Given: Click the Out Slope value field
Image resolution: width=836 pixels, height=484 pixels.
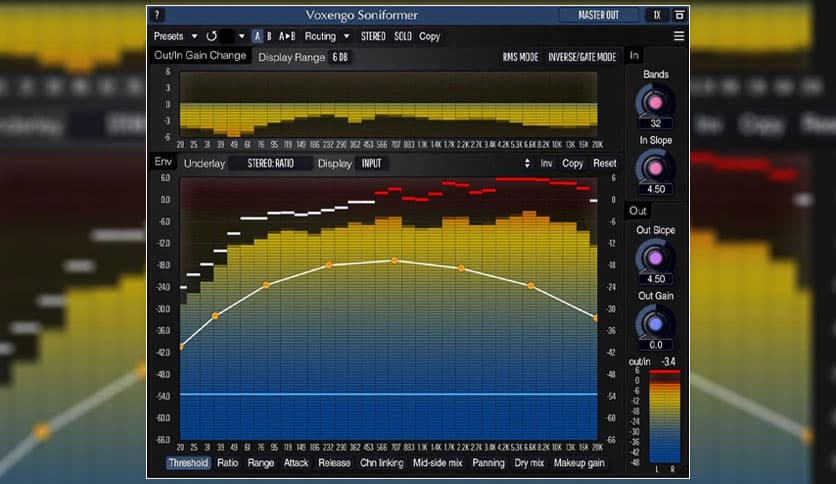Looking at the screenshot, I should click(x=655, y=279).
